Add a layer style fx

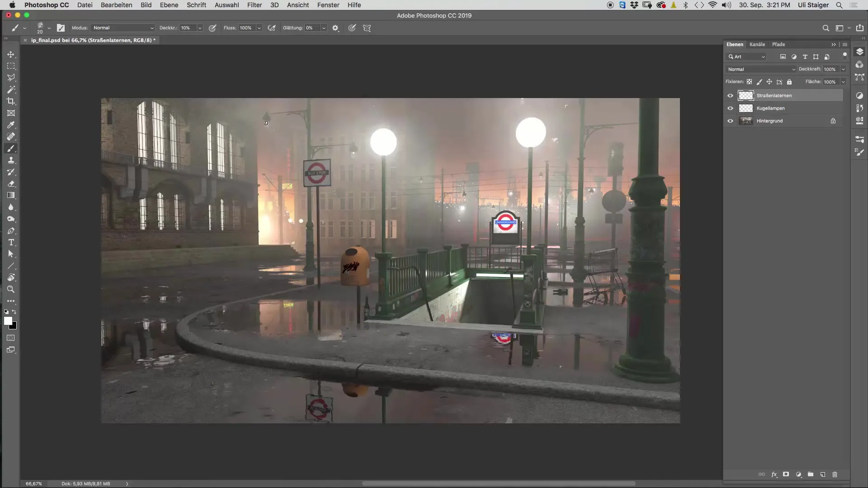coord(774,474)
